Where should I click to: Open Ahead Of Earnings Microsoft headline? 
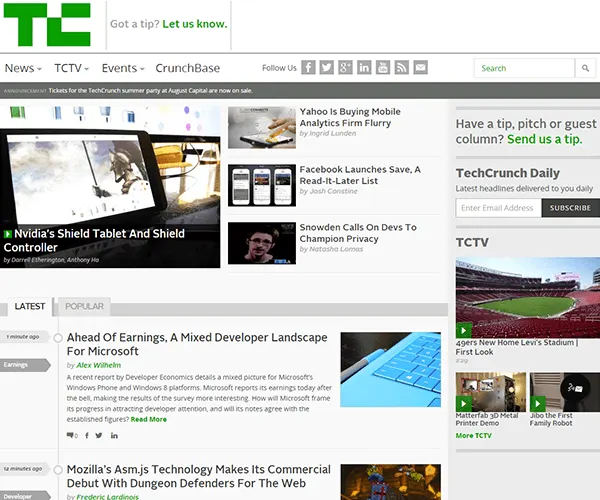point(197,344)
